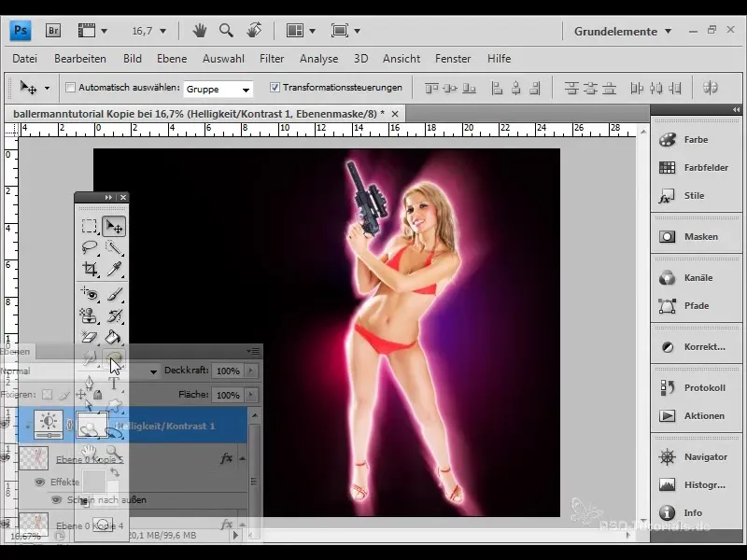Screen dimensions: 747x560
Task: Click the Rotate View tool icon
Action: coord(254,31)
